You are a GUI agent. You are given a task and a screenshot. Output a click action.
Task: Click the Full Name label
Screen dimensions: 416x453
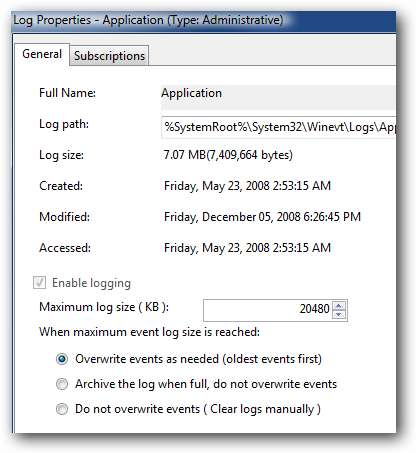[x=67, y=93]
